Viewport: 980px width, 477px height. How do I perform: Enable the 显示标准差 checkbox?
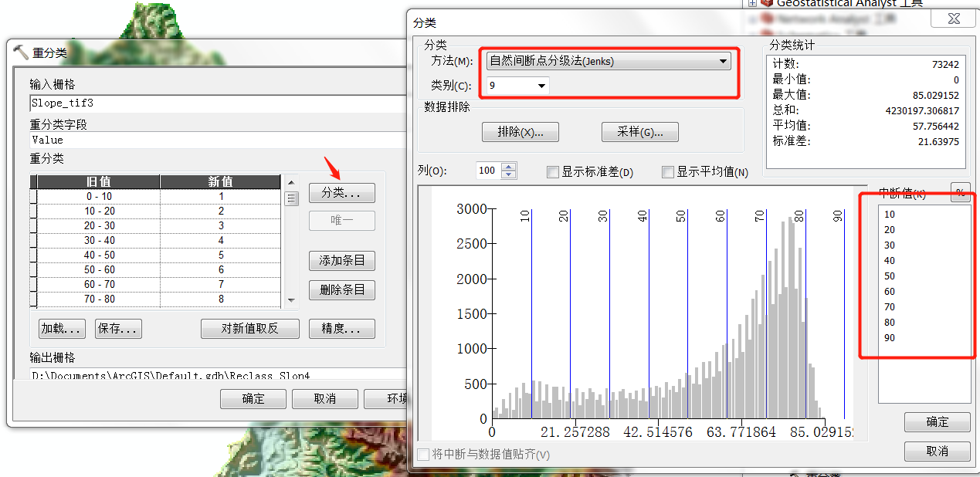point(553,172)
